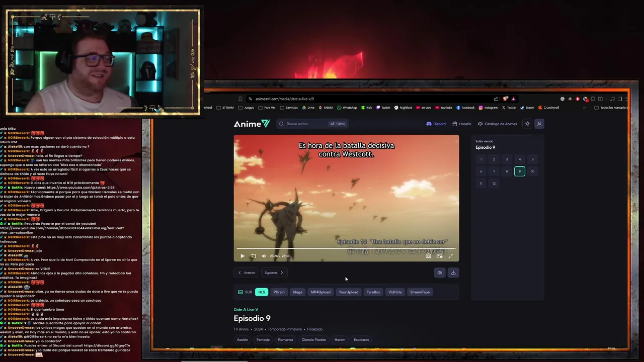Open the Acción genre tag
Image resolution: width=644 pixels, height=362 pixels.
pyautogui.click(x=243, y=340)
